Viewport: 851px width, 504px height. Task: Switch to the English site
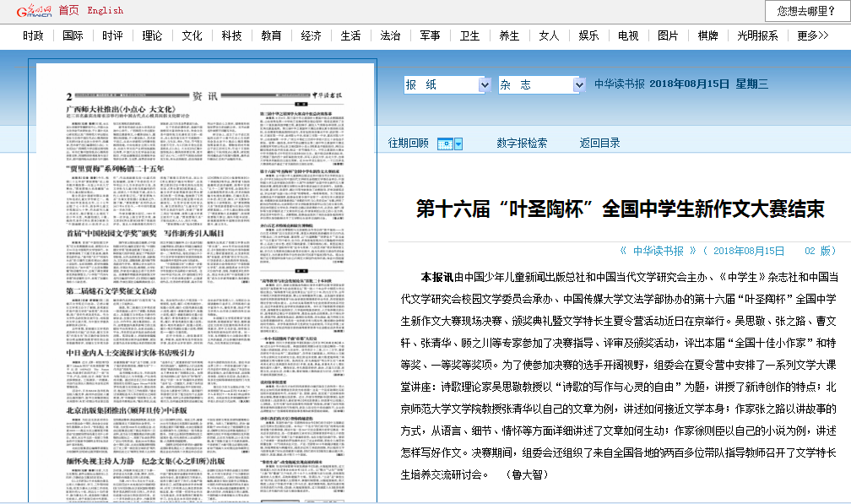click(x=106, y=10)
